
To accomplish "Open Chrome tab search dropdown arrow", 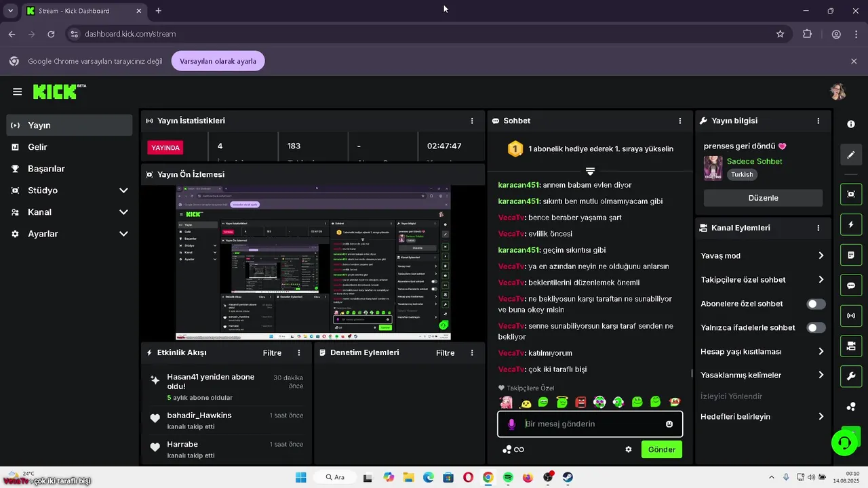I will (10, 11).
